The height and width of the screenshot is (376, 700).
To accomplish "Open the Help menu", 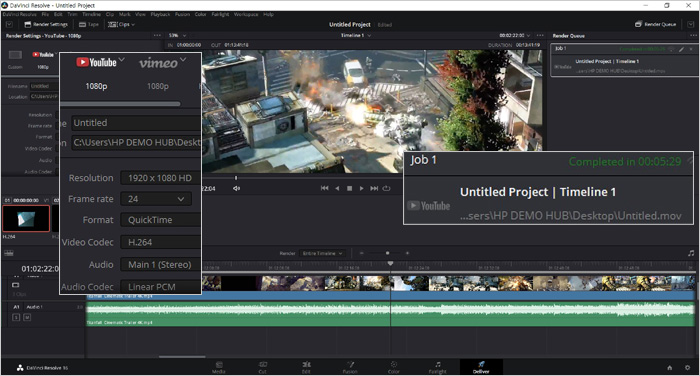I will pyautogui.click(x=268, y=14).
